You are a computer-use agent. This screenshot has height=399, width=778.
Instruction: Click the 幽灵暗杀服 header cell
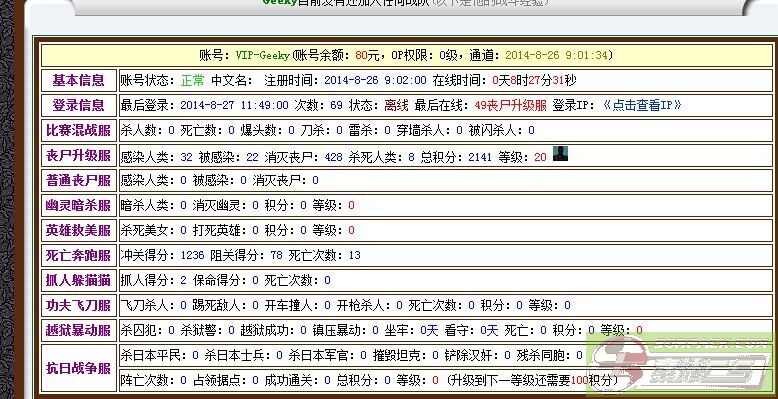point(78,205)
